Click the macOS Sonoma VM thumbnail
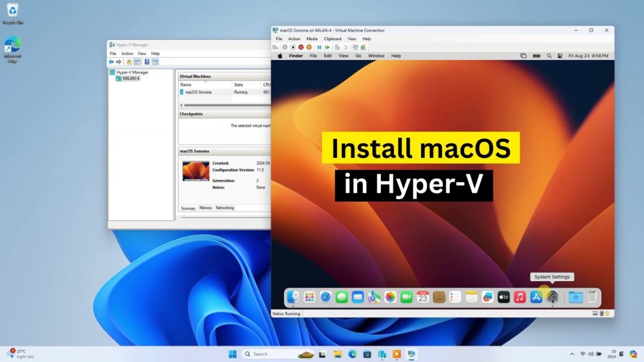Screen dimensions: 644x362 (196, 171)
